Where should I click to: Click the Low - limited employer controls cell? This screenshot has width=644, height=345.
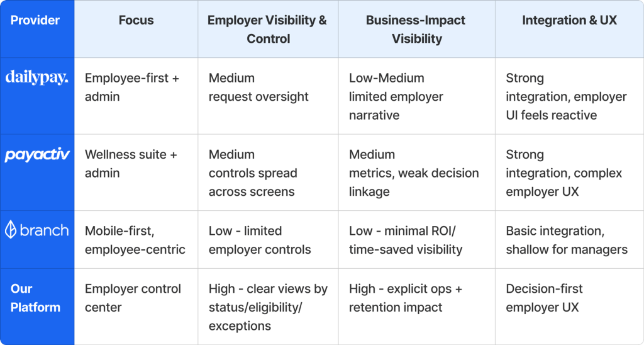[x=260, y=240]
